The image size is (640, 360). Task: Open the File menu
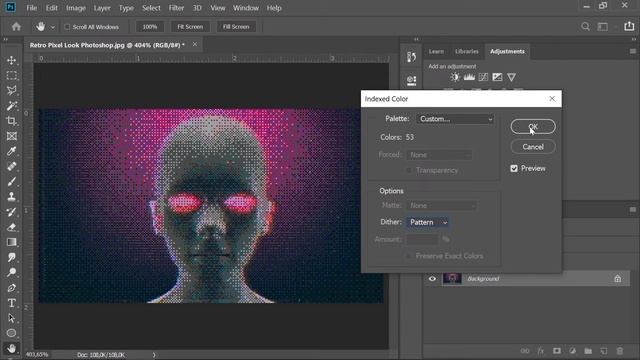[31, 8]
